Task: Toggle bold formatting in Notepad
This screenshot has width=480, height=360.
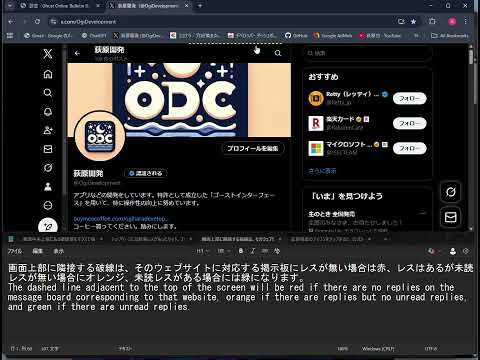Action: (241, 251)
